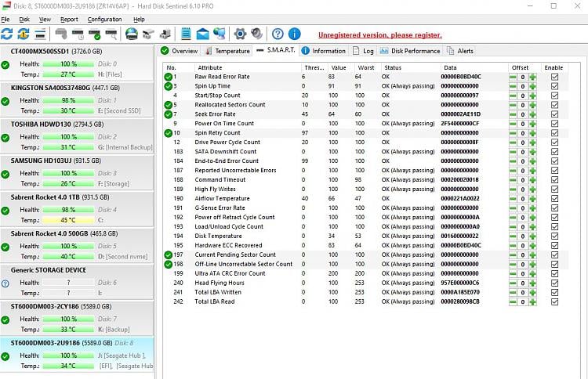Viewport: 588px width, 379px height.
Task: Click yellow 45 °C temperature bar of Sabrent Rocket 1TB
Action: (x=68, y=220)
